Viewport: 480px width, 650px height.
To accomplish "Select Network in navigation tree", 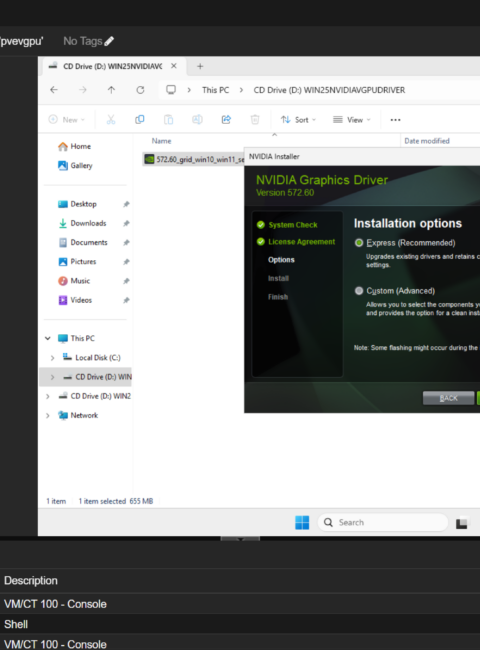I will [x=78, y=415].
